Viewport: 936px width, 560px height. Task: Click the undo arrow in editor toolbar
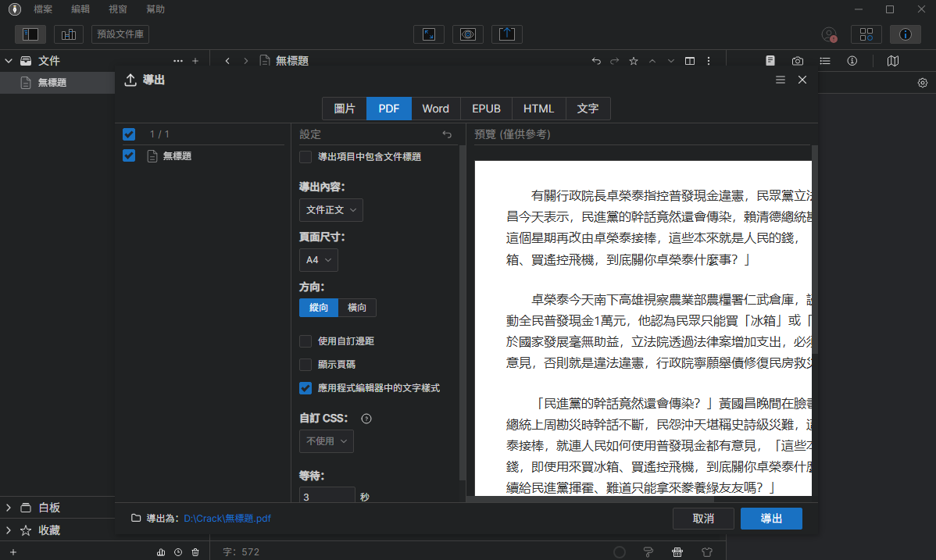tap(596, 61)
